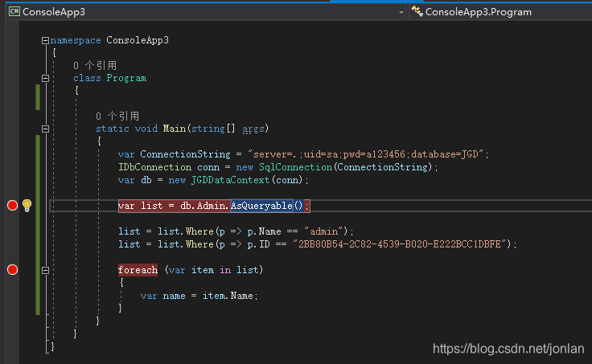The image size is (592, 364).
Task: Click the lightbulb quick actions icon
Action: (x=27, y=206)
